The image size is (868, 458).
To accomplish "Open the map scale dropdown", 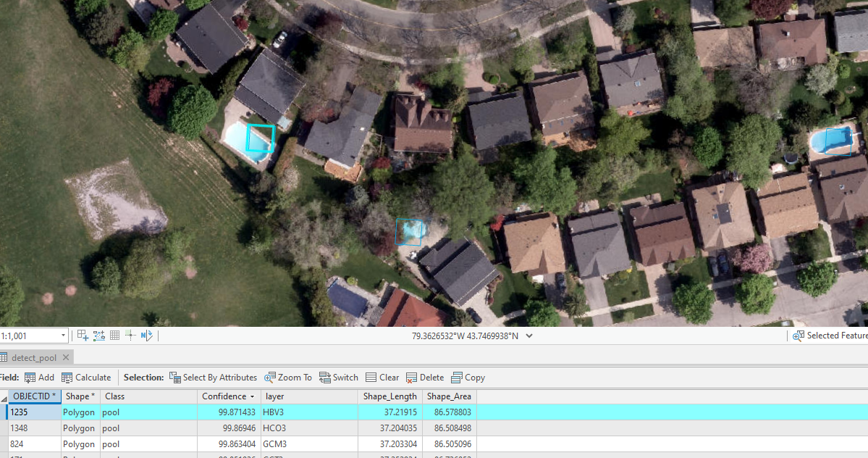I will (x=62, y=335).
